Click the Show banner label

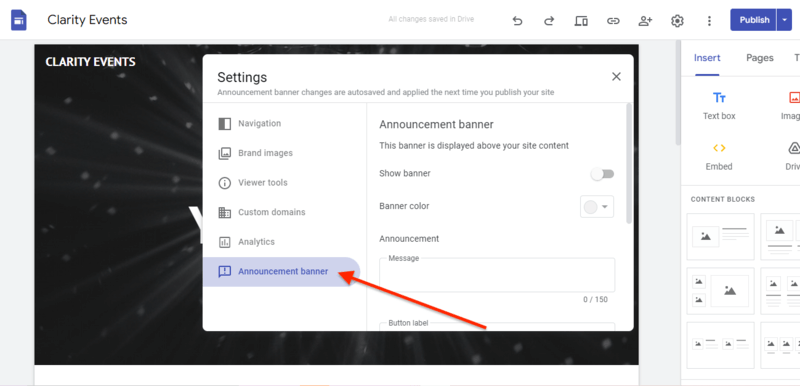[405, 173]
